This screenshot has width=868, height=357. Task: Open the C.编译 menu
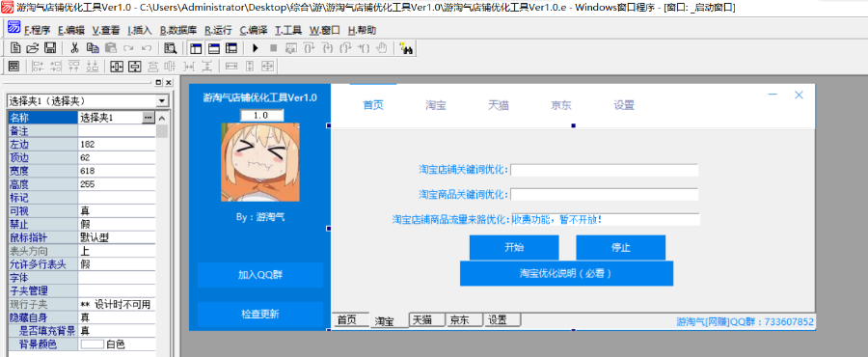(254, 31)
